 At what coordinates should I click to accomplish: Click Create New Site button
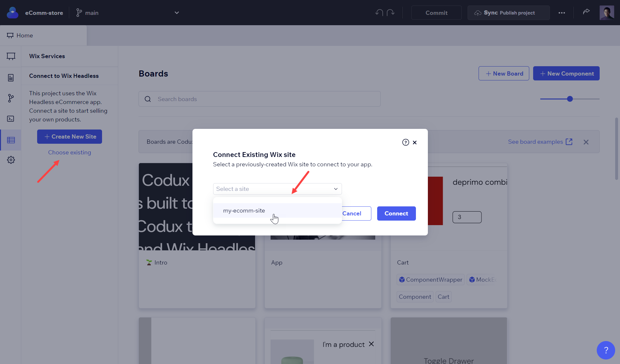click(69, 137)
